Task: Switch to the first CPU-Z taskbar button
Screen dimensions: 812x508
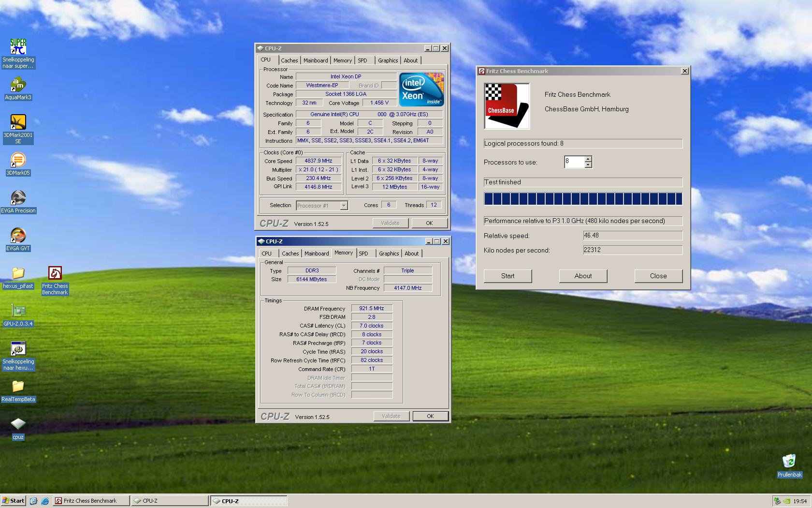Action: [x=170, y=501]
